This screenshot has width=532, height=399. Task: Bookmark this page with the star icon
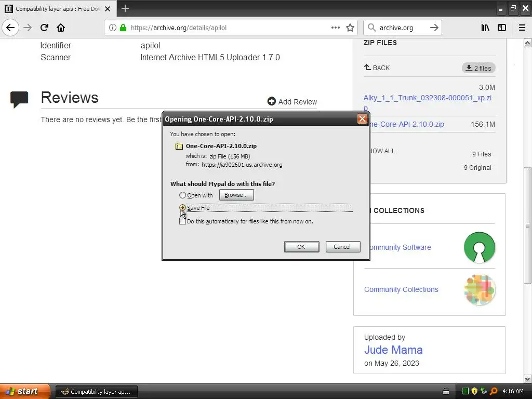coord(350,28)
